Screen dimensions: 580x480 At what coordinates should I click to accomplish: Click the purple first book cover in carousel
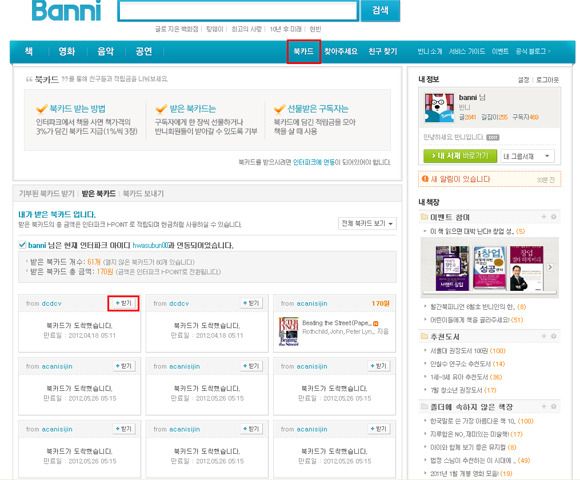(x=452, y=267)
